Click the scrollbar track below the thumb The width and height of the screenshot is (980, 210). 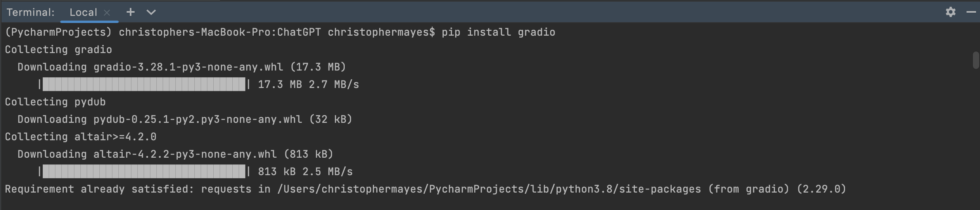pos(976,139)
